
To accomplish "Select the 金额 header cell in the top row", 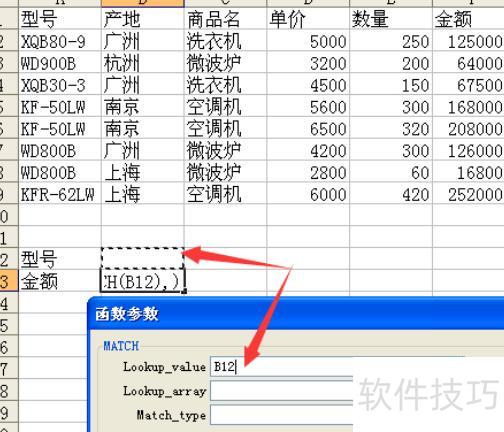I will (x=468, y=18).
